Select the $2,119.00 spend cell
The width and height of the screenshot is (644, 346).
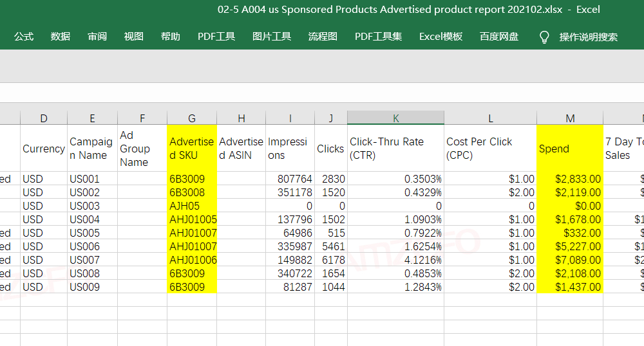point(570,192)
